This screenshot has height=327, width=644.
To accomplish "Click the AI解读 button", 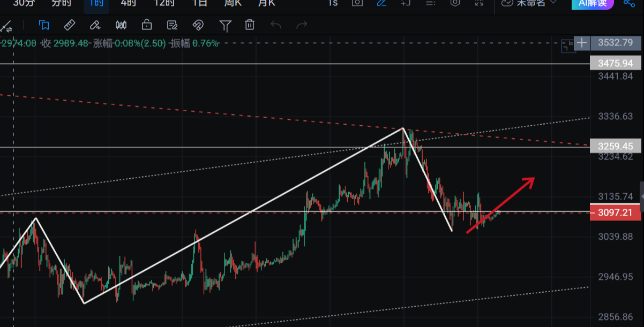I will click(593, 4).
